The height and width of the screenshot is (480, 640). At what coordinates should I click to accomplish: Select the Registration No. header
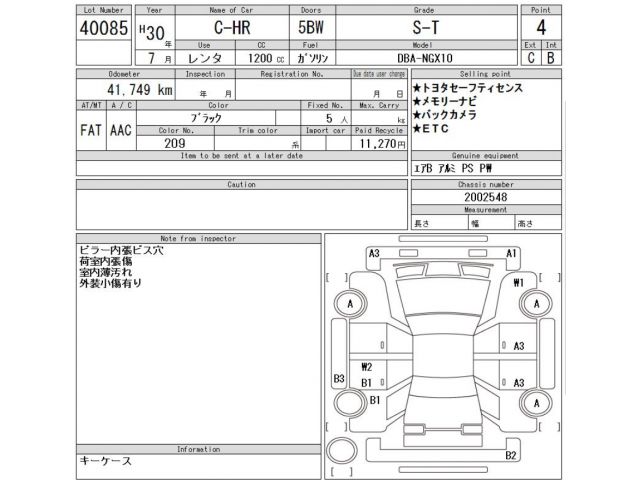click(x=292, y=74)
